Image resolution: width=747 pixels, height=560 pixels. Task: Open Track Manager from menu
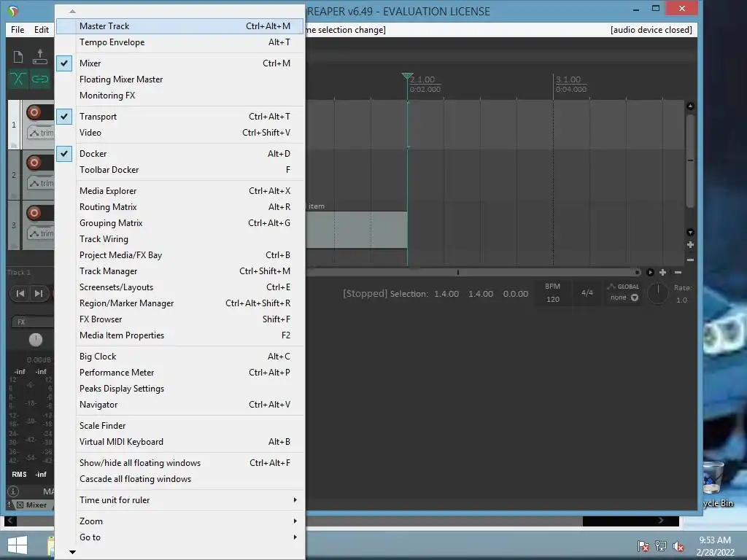(x=180, y=271)
